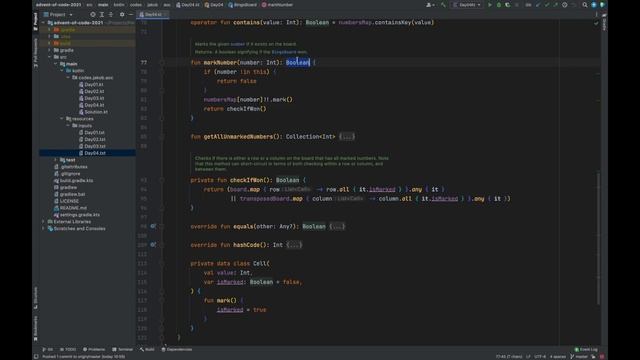
Task: Select Day04.txt in inputs folder
Action: click(92, 153)
